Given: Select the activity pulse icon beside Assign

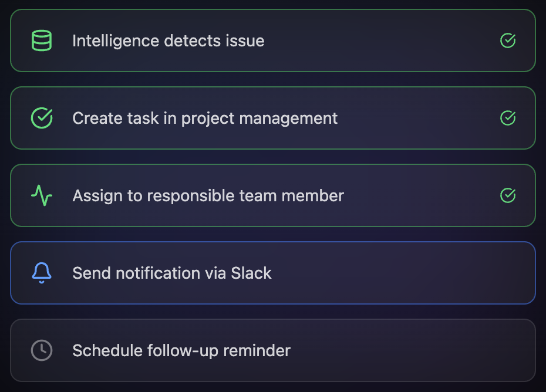Looking at the screenshot, I should coord(41,195).
